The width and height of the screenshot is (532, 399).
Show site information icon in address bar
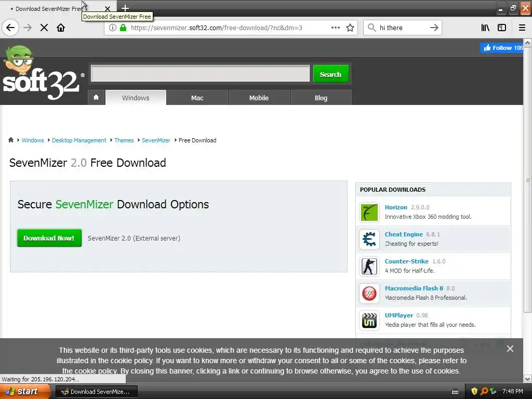(113, 28)
